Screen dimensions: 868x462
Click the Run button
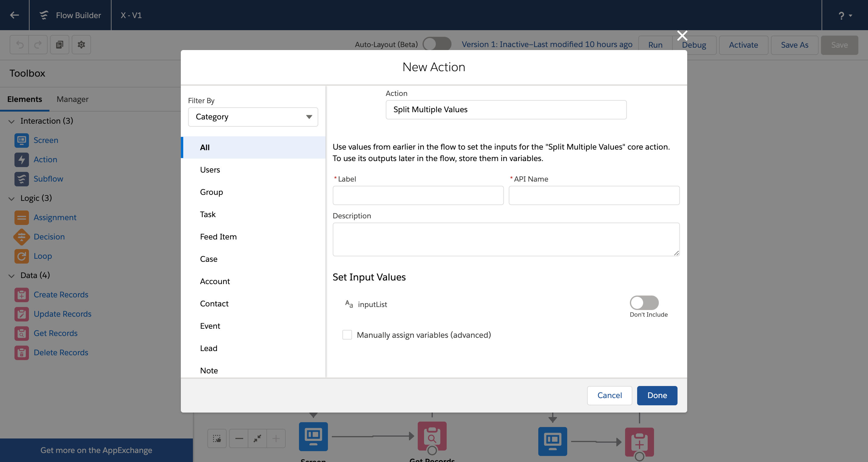pyautogui.click(x=655, y=45)
